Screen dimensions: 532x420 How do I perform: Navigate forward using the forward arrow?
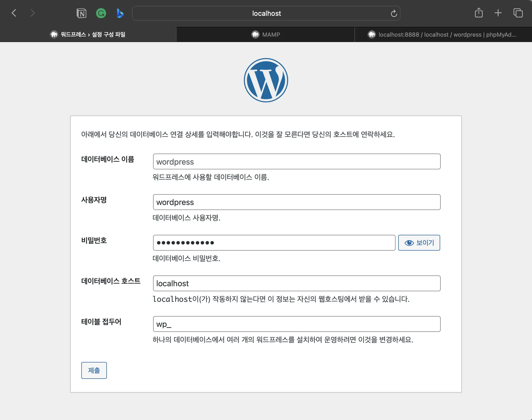point(32,13)
